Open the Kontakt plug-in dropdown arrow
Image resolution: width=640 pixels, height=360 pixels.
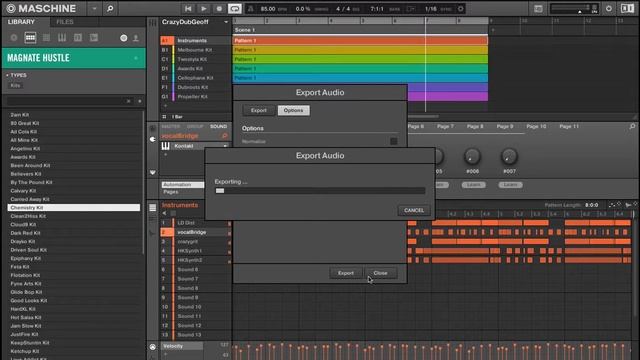click(x=225, y=146)
